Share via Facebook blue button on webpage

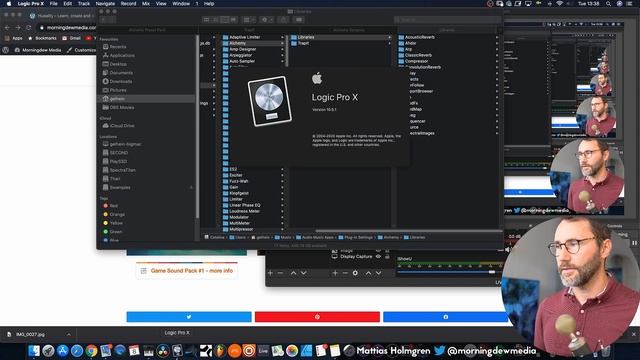(x=445, y=317)
